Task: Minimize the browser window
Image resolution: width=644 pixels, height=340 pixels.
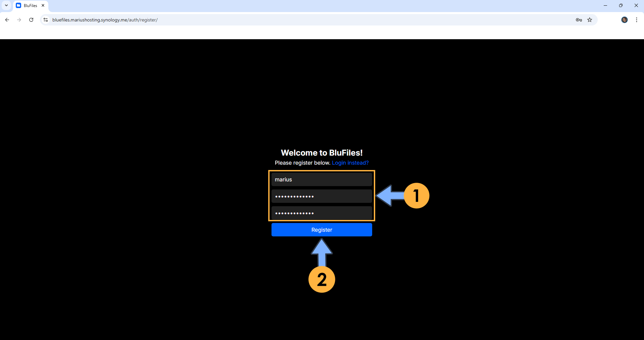Action: click(605, 5)
